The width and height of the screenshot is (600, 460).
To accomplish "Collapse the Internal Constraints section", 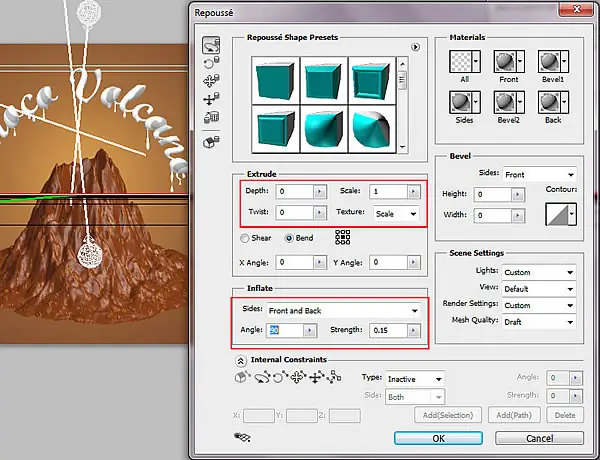I will pos(240,360).
